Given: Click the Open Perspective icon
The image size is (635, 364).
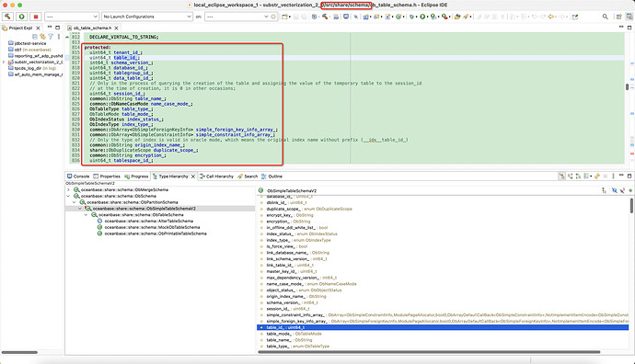Looking at the screenshot, I should point(618,17).
